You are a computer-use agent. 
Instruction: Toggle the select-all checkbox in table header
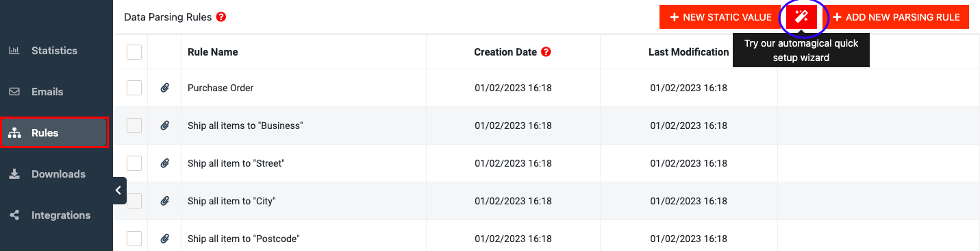(134, 52)
